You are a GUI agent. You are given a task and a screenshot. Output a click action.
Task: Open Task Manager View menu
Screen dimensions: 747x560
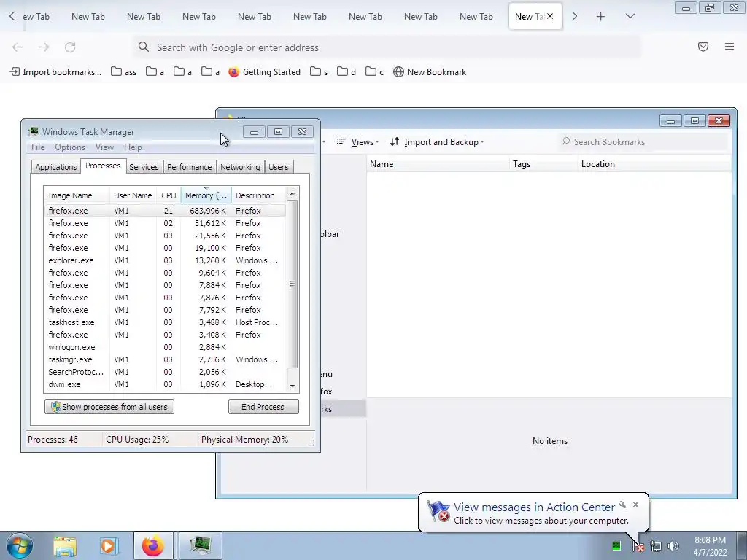(104, 147)
